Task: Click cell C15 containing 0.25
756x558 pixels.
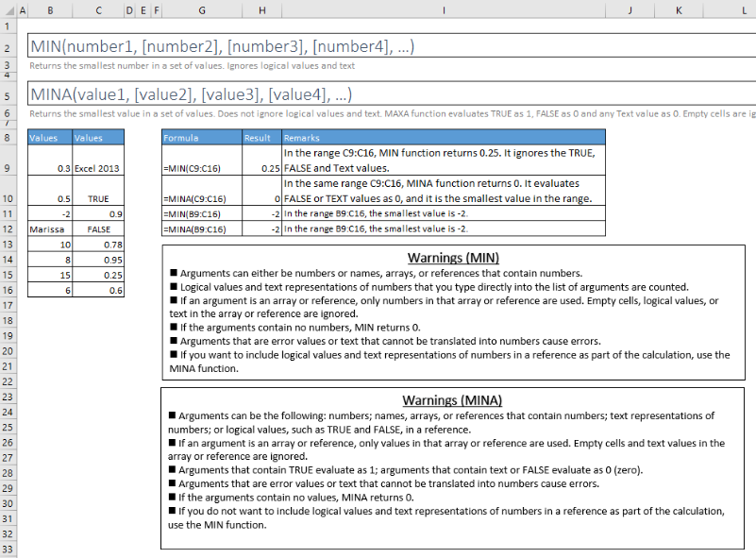Action: point(98,275)
